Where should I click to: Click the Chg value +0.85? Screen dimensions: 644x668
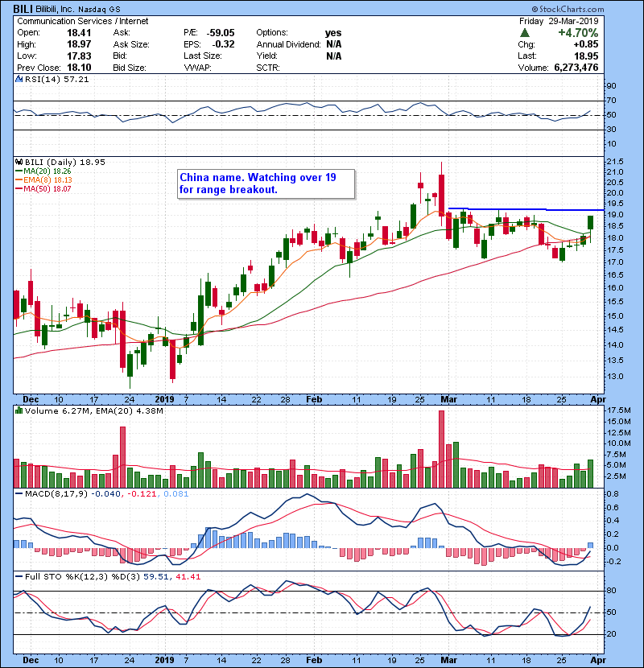coord(585,44)
